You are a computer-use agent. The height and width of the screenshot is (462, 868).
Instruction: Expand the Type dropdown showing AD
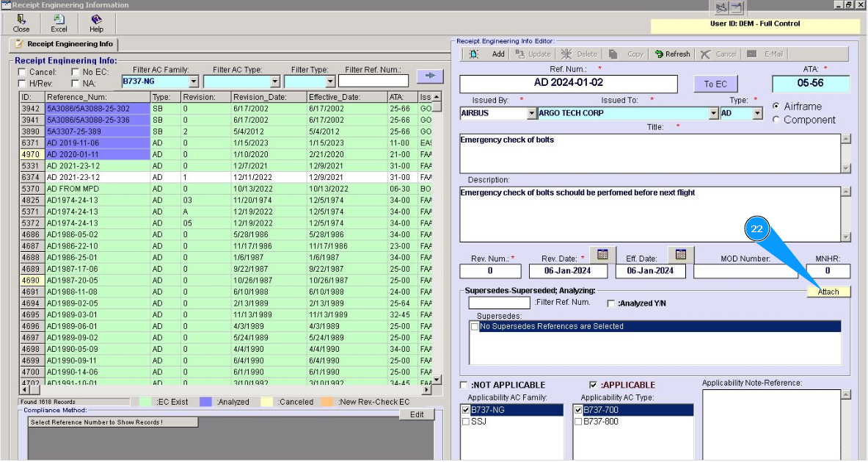(x=758, y=114)
